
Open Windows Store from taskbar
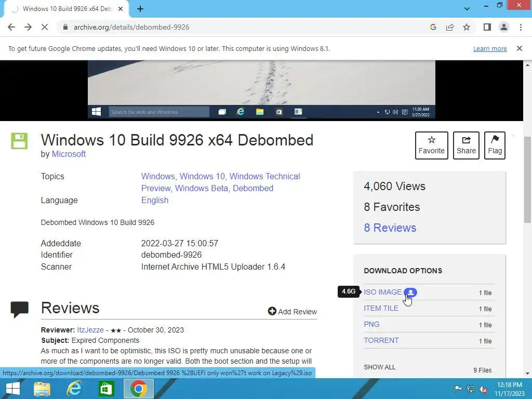[x=106, y=389]
